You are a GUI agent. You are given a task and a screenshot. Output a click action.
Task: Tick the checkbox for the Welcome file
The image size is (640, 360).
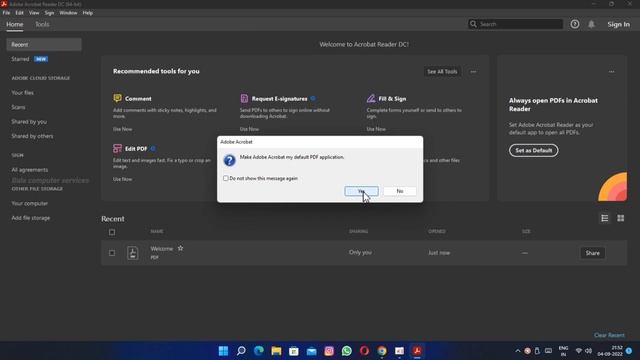[x=112, y=253]
